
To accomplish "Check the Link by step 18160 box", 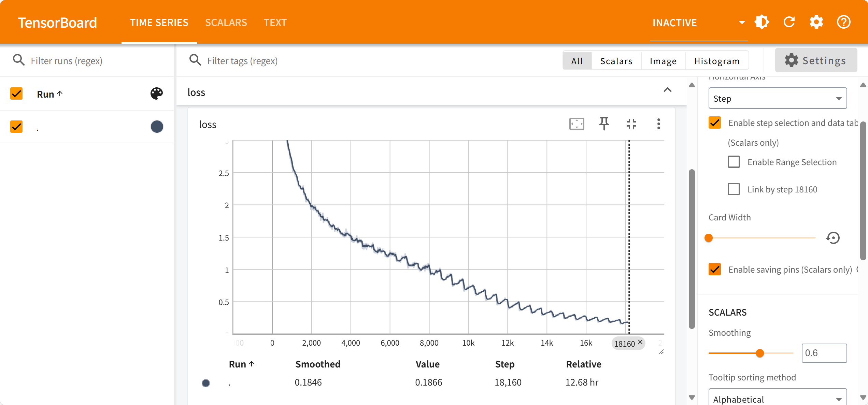I will 734,189.
